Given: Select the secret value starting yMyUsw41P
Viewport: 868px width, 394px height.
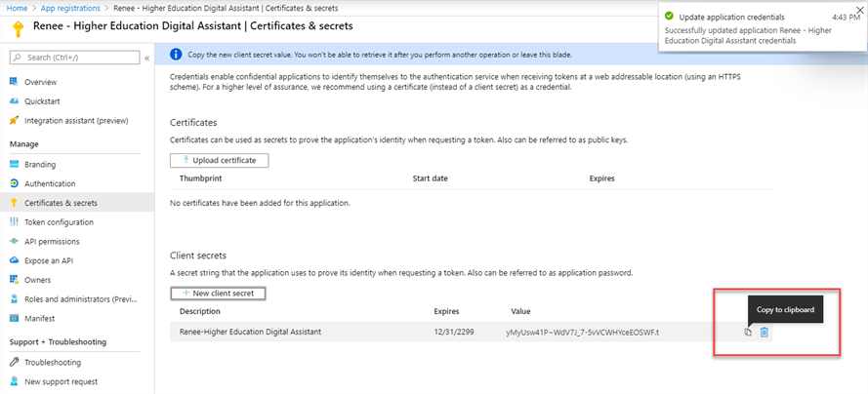Looking at the screenshot, I should pyautogui.click(x=582, y=333).
